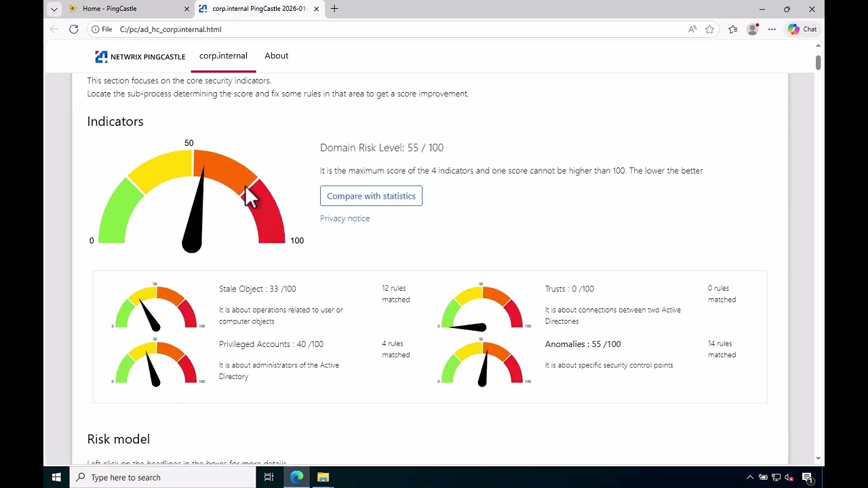
Task: Open the About navbar item
Action: [276, 56]
